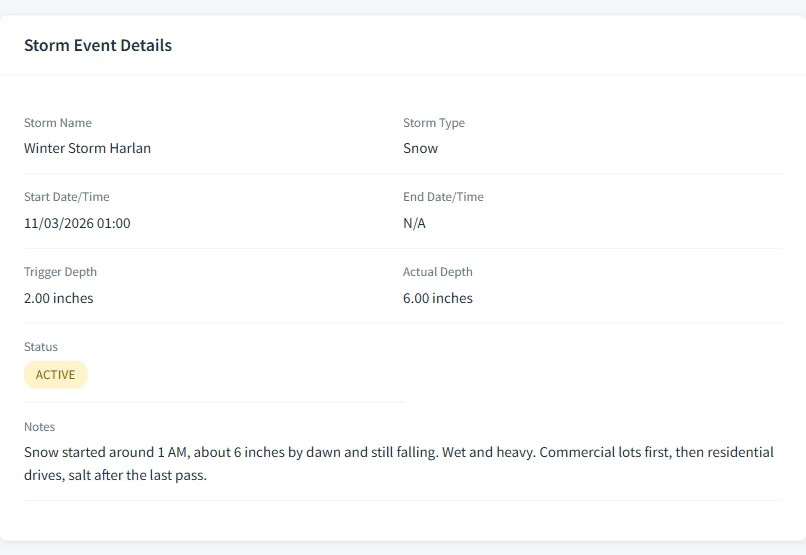Click the Actual Depth label
This screenshot has height=555, width=806.
[437, 272]
